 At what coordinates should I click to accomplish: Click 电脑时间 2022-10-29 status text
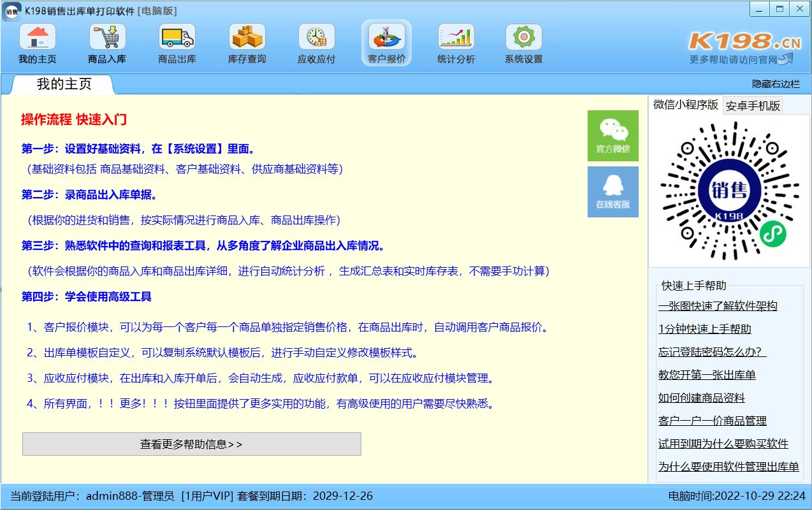[736, 496]
